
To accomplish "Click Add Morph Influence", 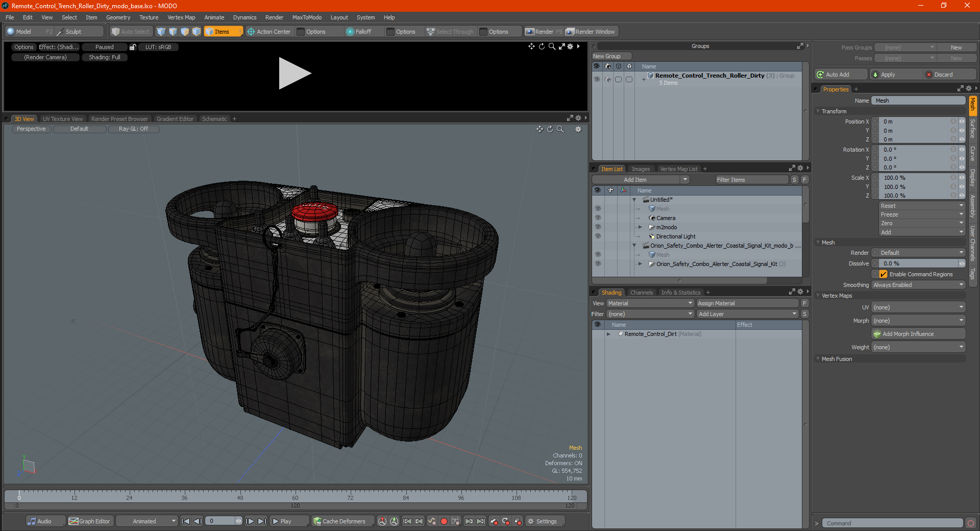I will [x=918, y=334].
